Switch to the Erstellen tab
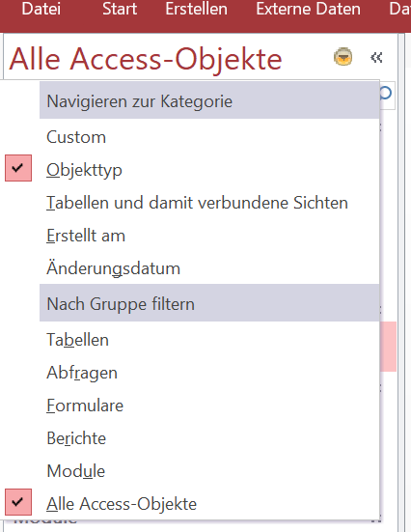 pyautogui.click(x=197, y=9)
